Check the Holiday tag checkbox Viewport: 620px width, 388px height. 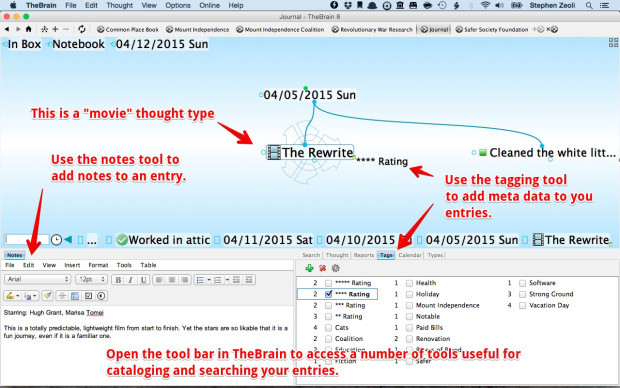pyautogui.click(x=409, y=294)
